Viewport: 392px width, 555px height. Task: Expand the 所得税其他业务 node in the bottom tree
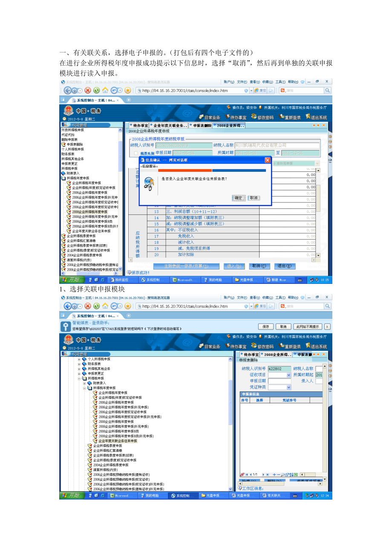(x=79, y=369)
